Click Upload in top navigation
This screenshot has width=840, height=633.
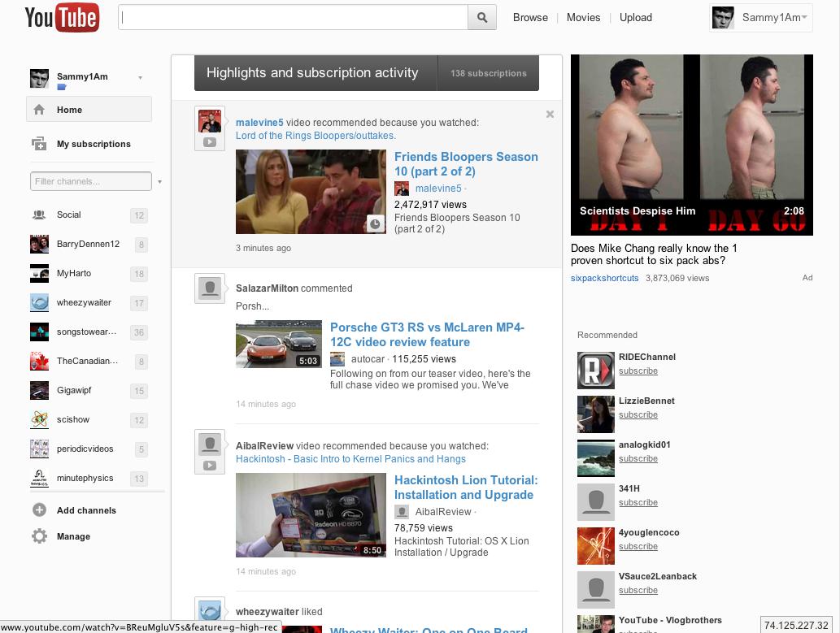click(x=636, y=18)
